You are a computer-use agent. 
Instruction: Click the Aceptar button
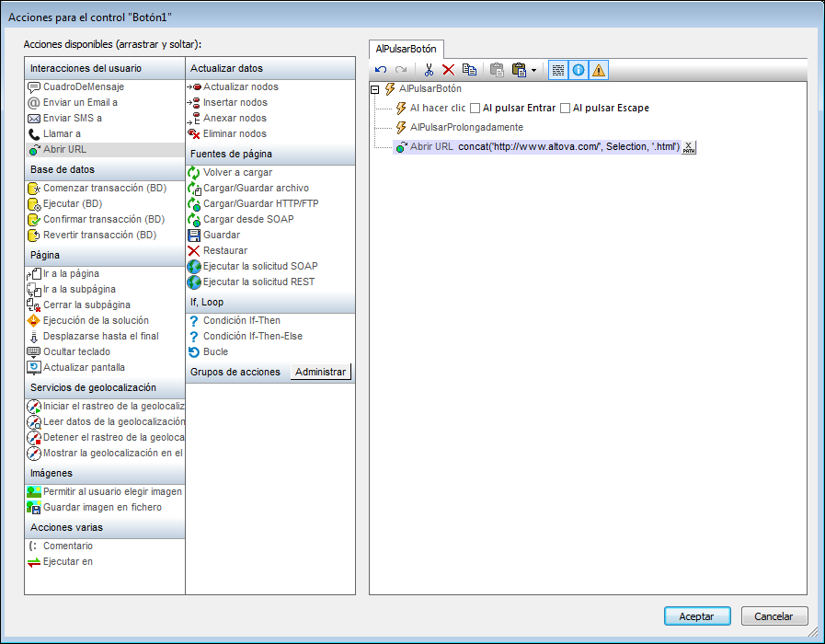tap(696, 616)
